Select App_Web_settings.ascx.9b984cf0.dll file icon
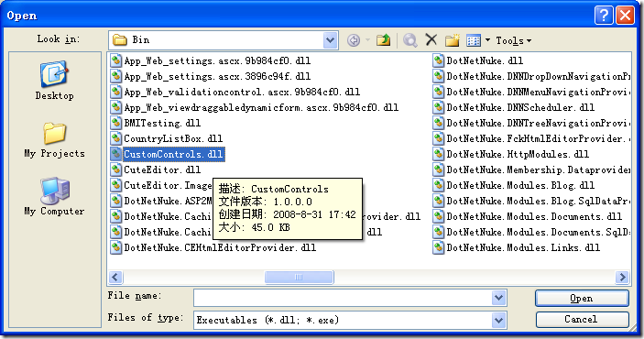Screen dimensions: 644x339 [x=116, y=60]
